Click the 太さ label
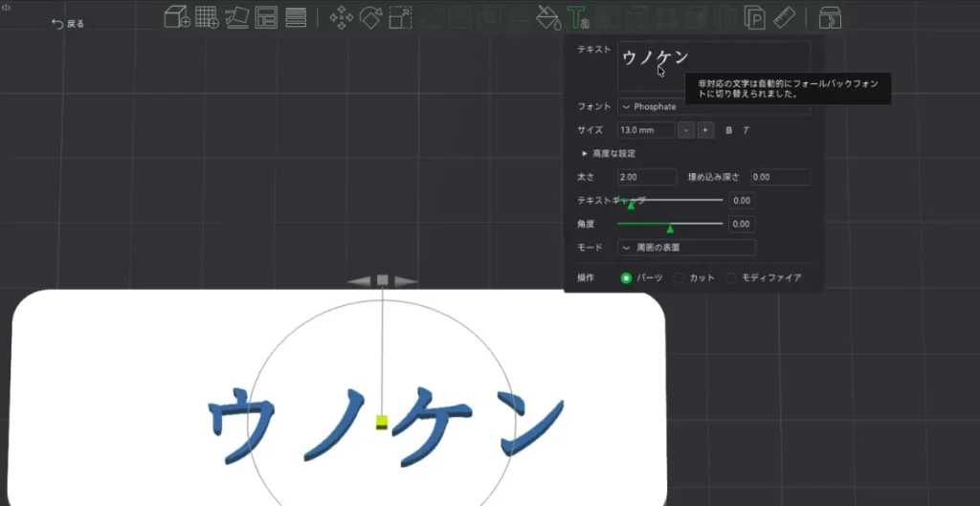Viewport: 980px width, 506px height. [x=586, y=177]
